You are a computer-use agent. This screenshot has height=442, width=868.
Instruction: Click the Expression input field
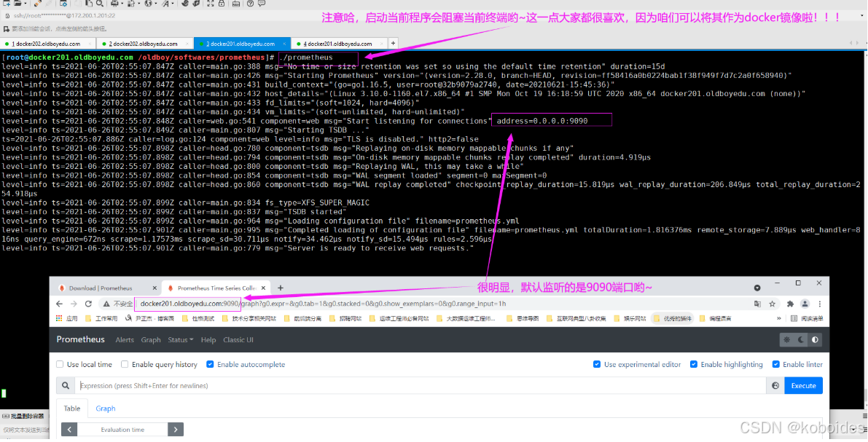click(x=421, y=386)
